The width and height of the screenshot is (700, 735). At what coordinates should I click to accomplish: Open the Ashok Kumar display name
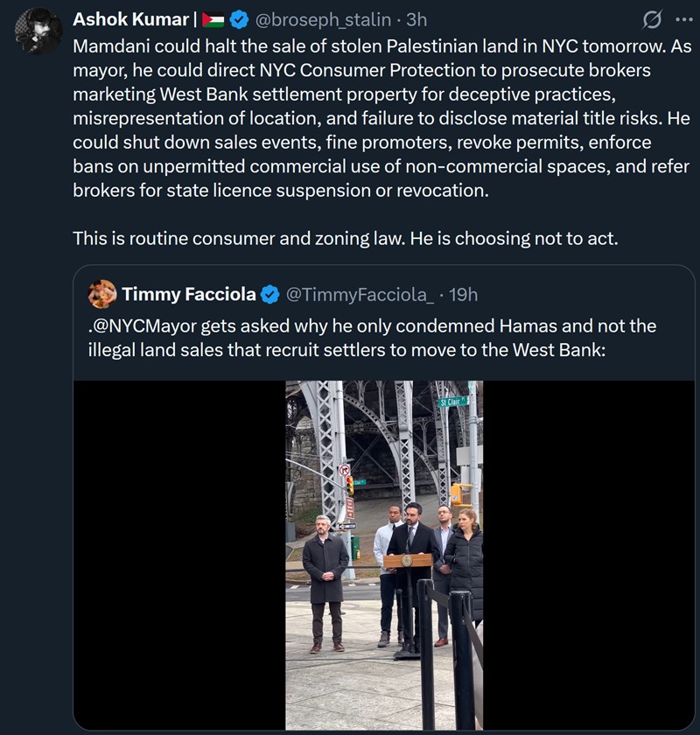130,20
